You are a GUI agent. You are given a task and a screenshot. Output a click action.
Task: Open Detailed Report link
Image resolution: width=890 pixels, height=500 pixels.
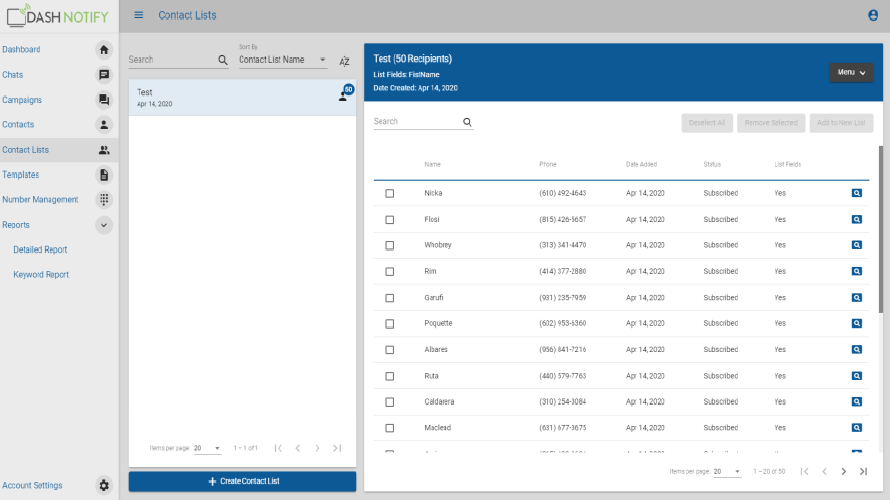tap(40, 250)
